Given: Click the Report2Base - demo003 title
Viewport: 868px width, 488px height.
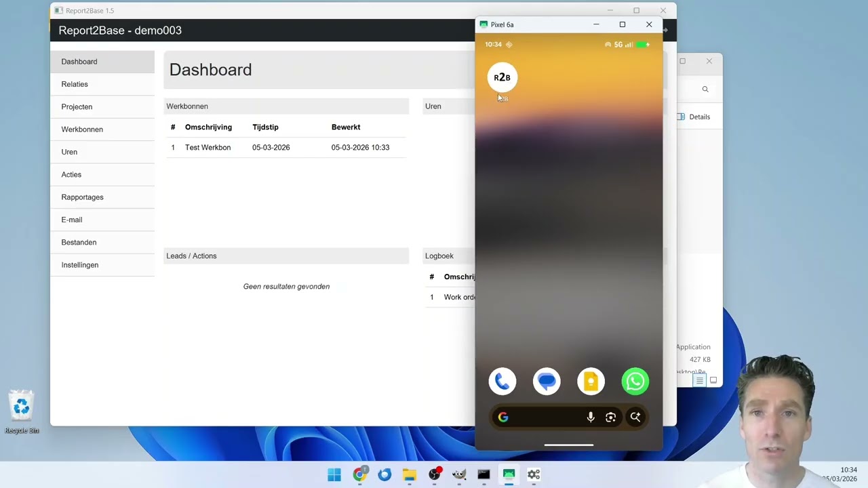Looking at the screenshot, I should point(120,30).
